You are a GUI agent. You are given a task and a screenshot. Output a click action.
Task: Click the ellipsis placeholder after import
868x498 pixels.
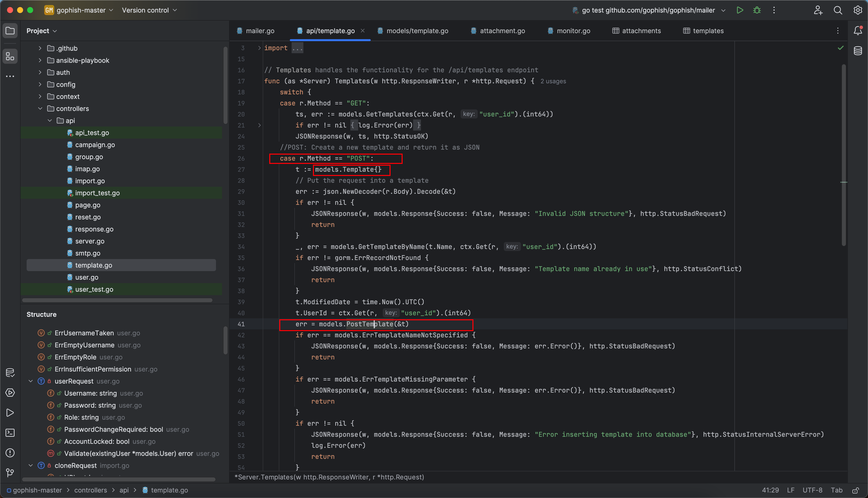[297, 48]
